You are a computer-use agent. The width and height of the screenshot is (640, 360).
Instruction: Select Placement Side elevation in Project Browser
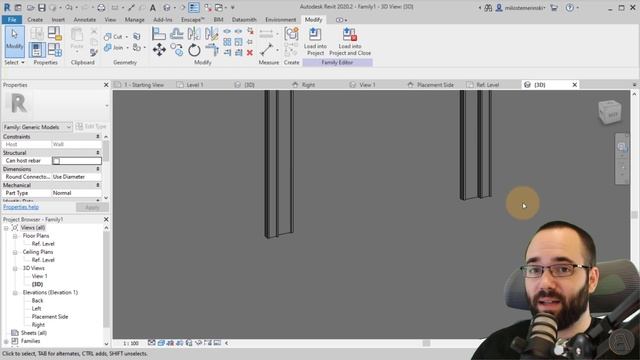(x=50, y=317)
